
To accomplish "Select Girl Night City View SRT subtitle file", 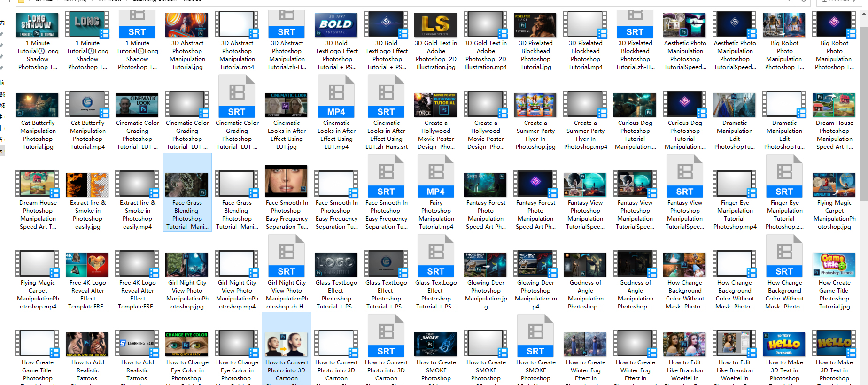I will (x=287, y=256).
